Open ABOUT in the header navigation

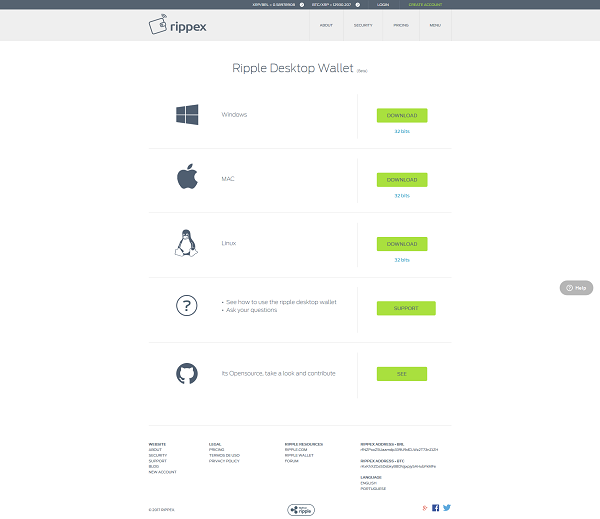326,25
